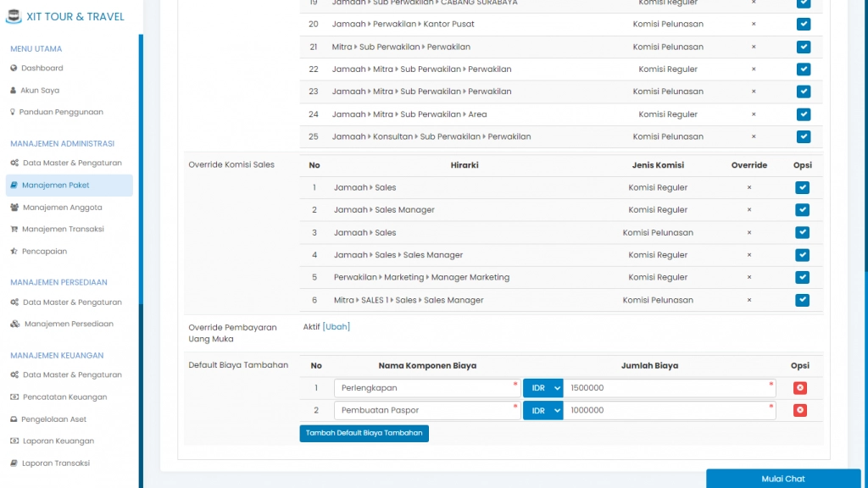Click the XIT Tour & Travel logo icon
The image size is (868, 488).
click(x=13, y=16)
